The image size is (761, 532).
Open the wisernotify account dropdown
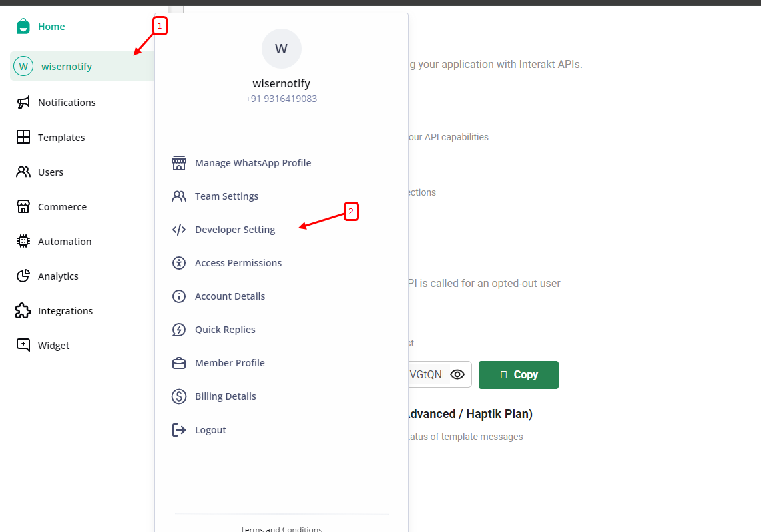[68, 66]
